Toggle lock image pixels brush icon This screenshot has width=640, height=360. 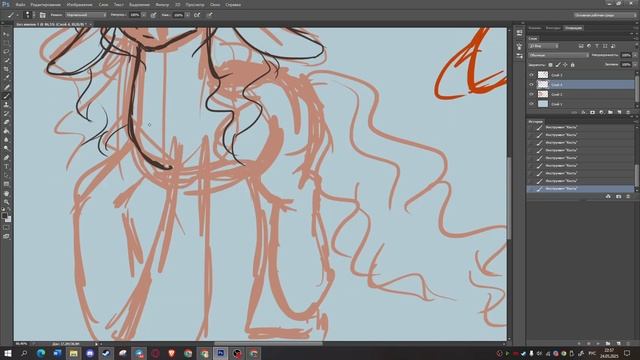pos(558,65)
